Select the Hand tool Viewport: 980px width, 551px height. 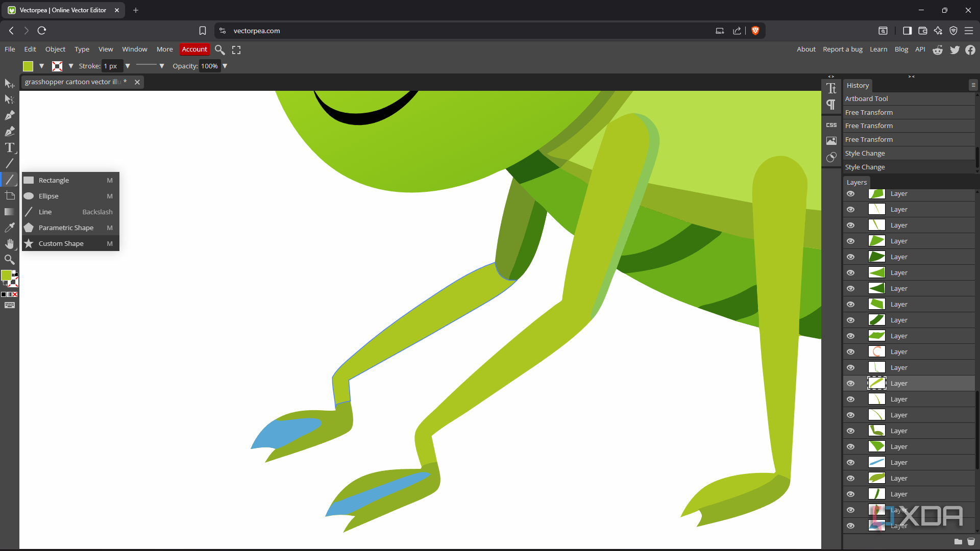[x=9, y=243]
